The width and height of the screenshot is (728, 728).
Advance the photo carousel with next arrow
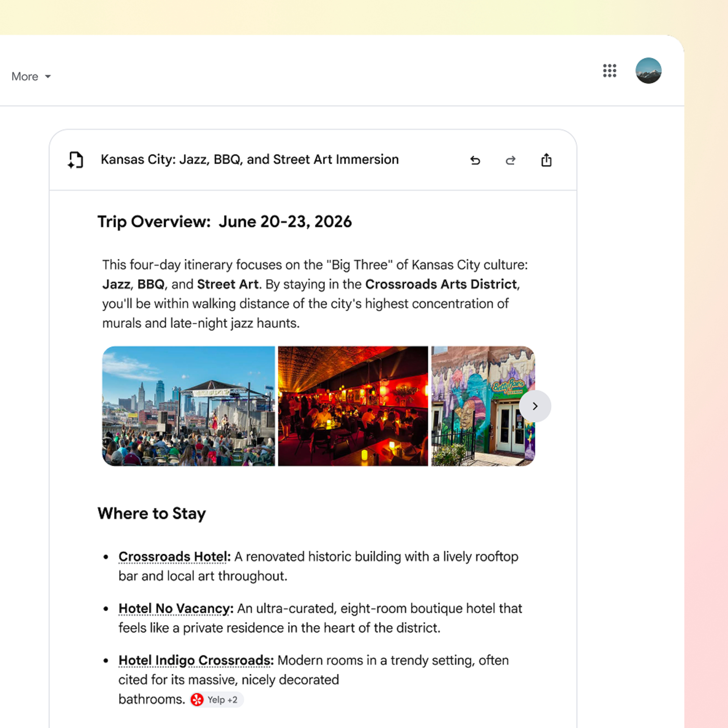(535, 406)
